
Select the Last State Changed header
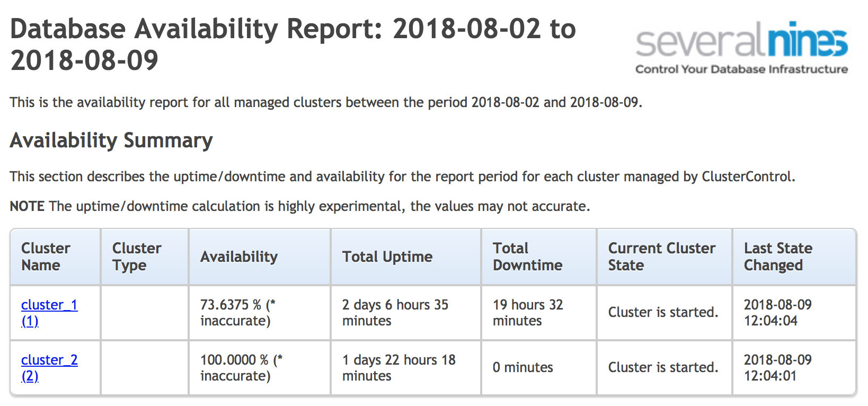794,257
